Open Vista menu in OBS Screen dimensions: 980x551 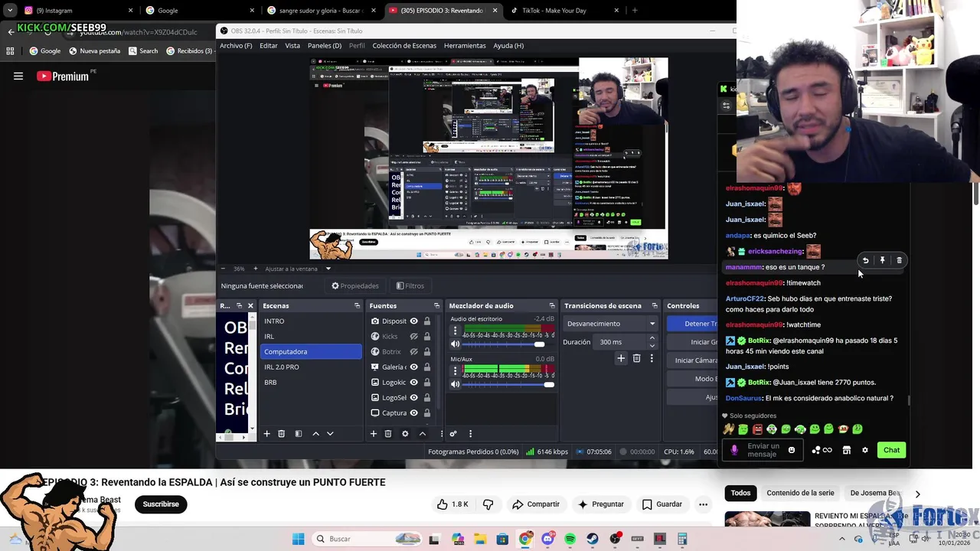292,46
